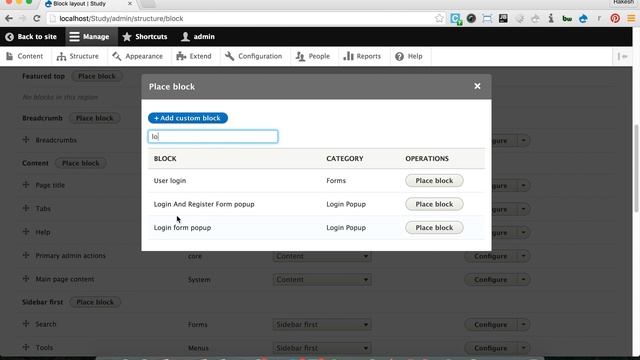Configure the Primary admin actions block
The height and width of the screenshot is (360, 640).
[491, 256]
